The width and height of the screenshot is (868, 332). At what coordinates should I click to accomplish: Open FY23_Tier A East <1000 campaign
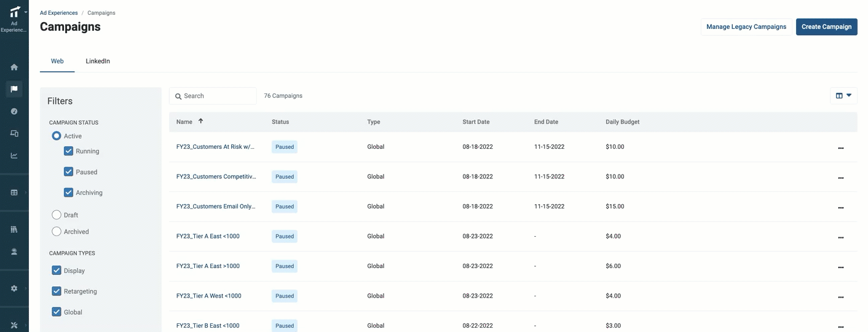tap(208, 236)
